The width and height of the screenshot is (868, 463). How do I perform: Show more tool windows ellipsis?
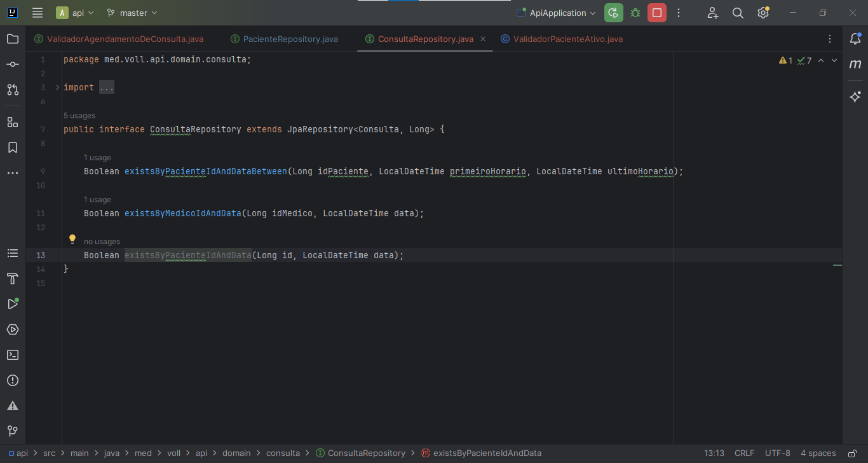tap(13, 173)
